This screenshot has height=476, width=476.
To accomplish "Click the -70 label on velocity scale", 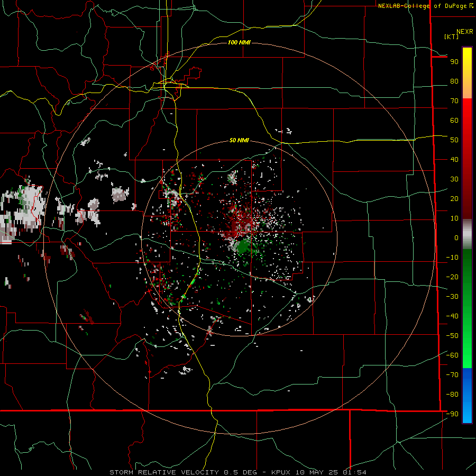I will (452, 375).
